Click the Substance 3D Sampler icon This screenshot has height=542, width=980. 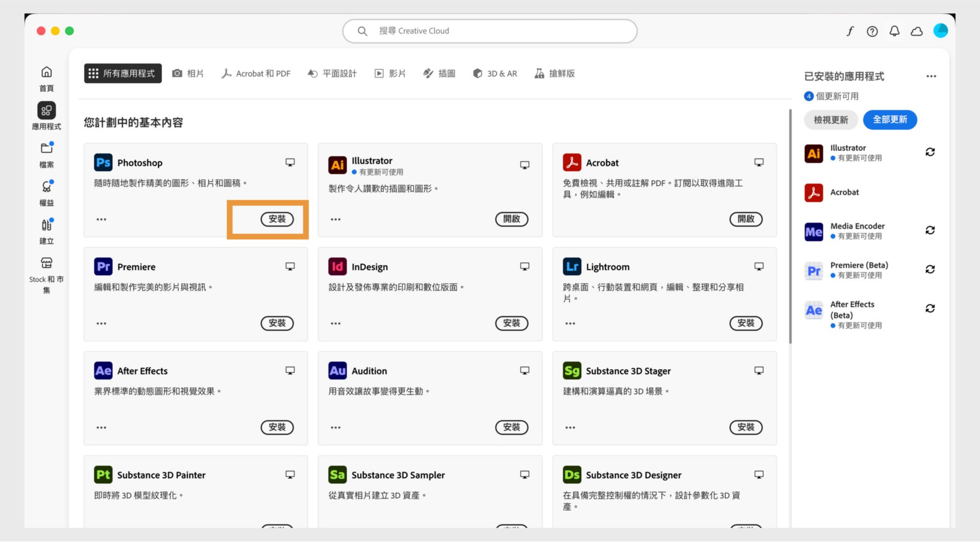[x=337, y=475]
